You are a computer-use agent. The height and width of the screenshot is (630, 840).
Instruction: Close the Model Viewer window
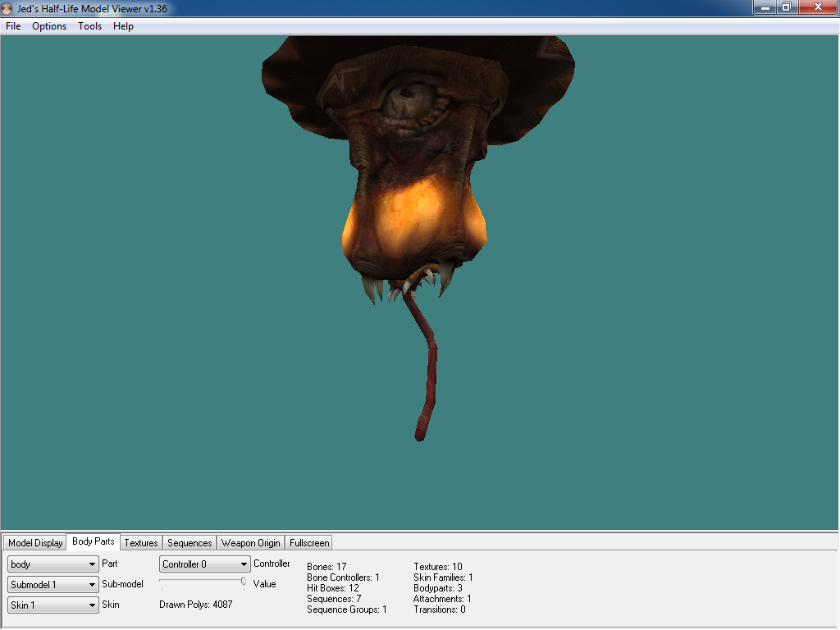pyautogui.click(x=818, y=7)
